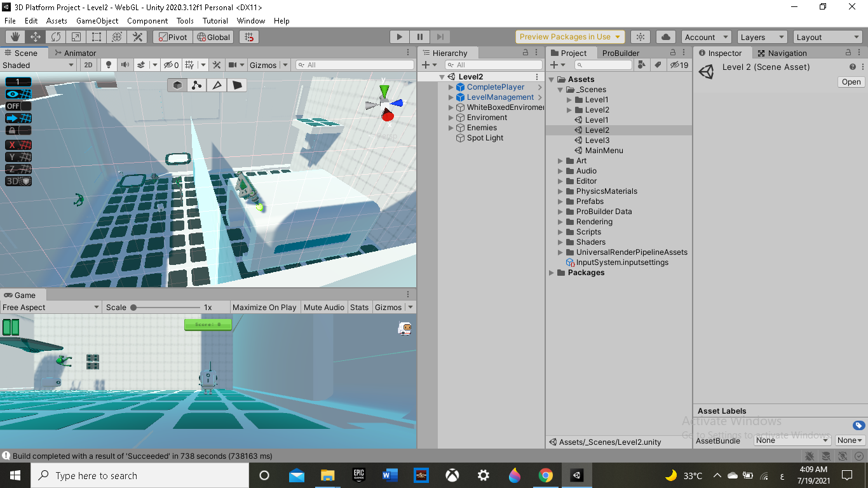868x488 pixels.
Task: Open the Shaded draw mode dropdown
Action: tap(38, 65)
